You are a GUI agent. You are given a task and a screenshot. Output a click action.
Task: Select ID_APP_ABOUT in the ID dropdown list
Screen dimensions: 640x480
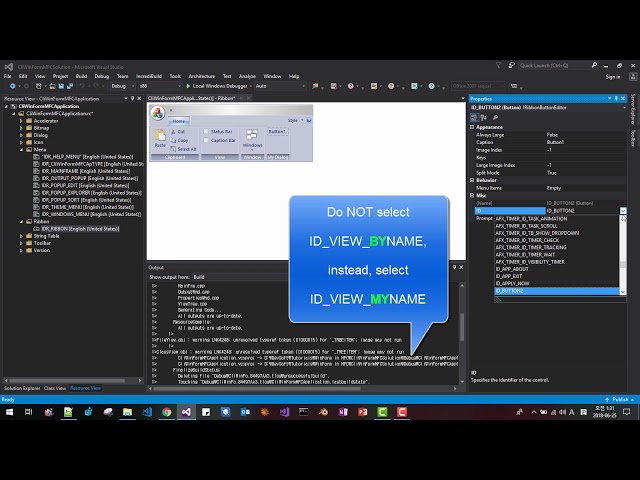[x=512, y=269]
